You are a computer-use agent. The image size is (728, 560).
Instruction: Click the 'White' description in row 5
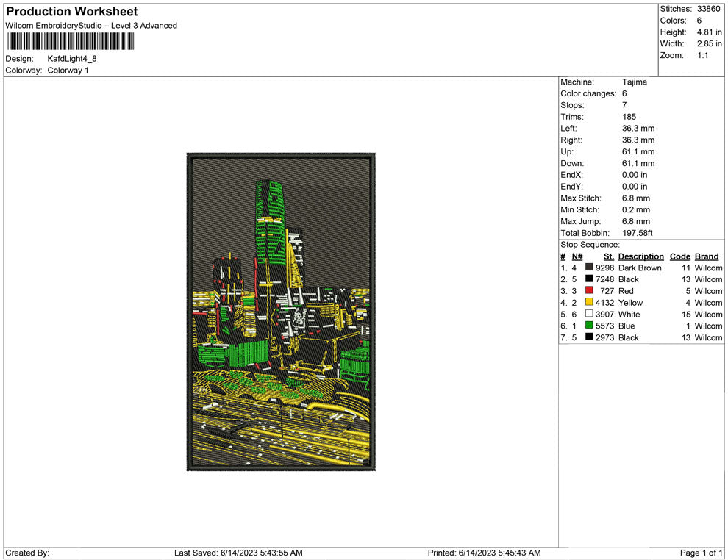pos(629,314)
